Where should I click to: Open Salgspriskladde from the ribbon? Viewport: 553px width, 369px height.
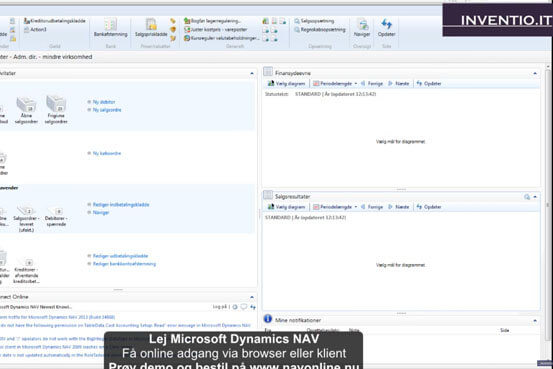coord(151,28)
